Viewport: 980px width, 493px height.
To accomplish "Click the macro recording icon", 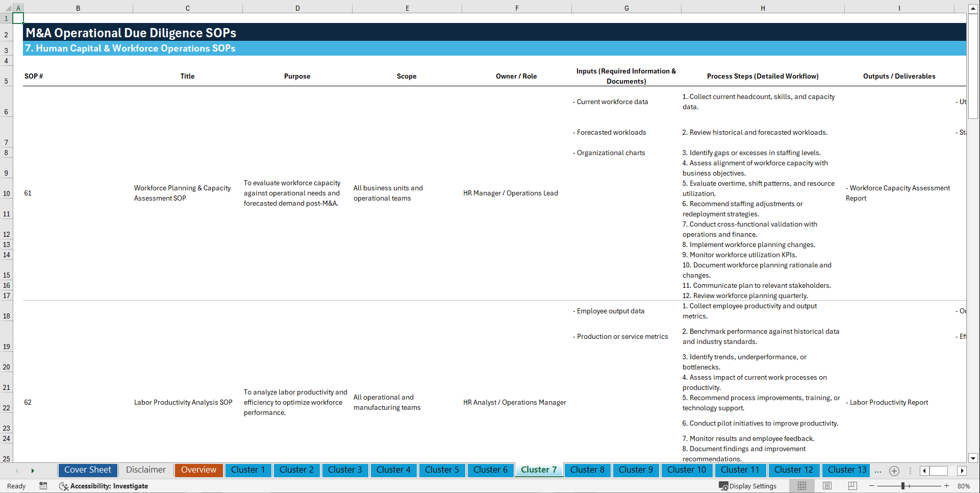I will (43, 486).
